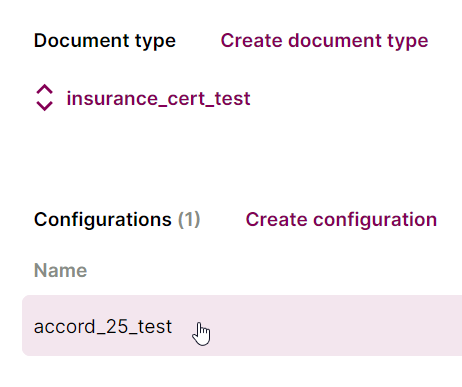Click 'document type' in the Create document type link

(358, 41)
